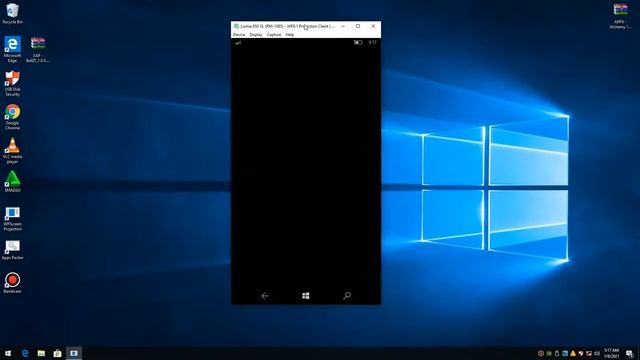This screenshot has height=360, width=640.
Task: Select the SMADAV desktop shortcut
Action: (x=12, y=182)
